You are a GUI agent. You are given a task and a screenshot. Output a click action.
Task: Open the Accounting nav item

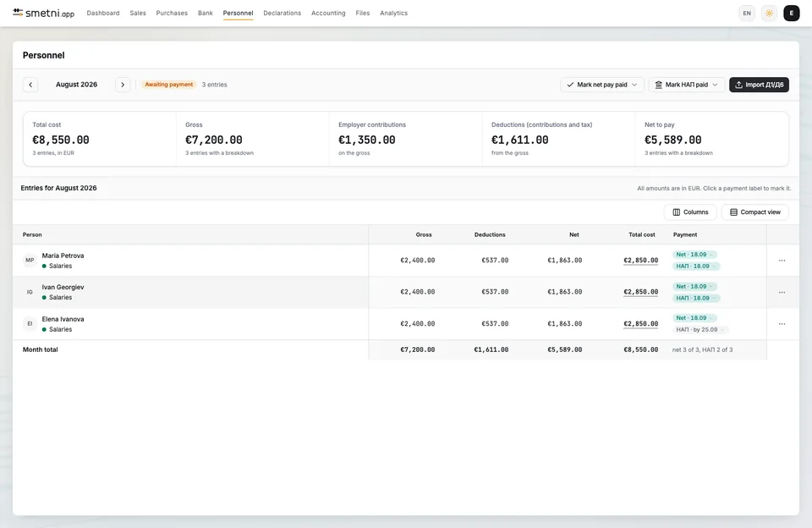click(328, 13)
